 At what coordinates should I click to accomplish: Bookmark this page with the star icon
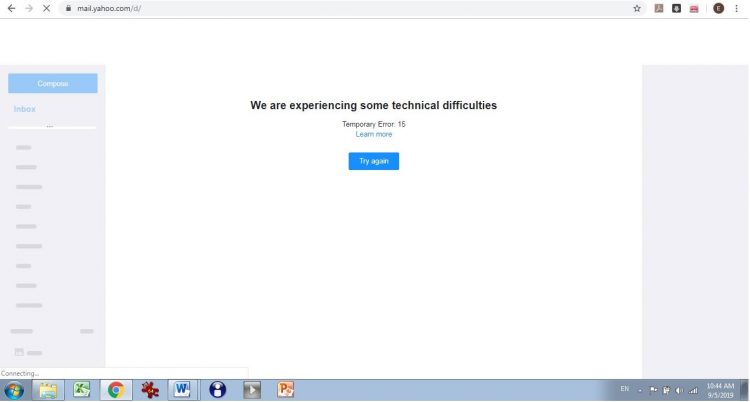pos(637,8)
